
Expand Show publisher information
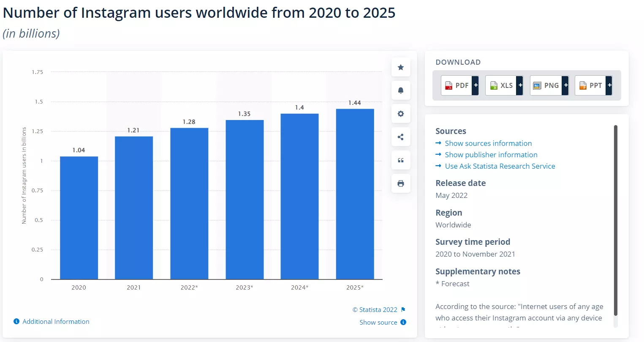(x=491, y=155)
